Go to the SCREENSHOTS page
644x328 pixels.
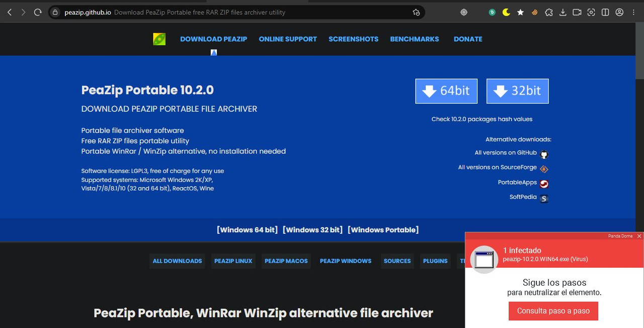pos(353,39)
